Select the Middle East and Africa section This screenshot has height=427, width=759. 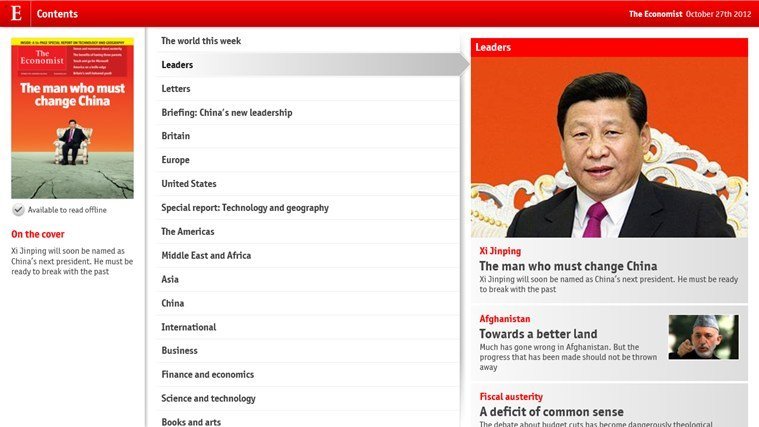point(308,255)
